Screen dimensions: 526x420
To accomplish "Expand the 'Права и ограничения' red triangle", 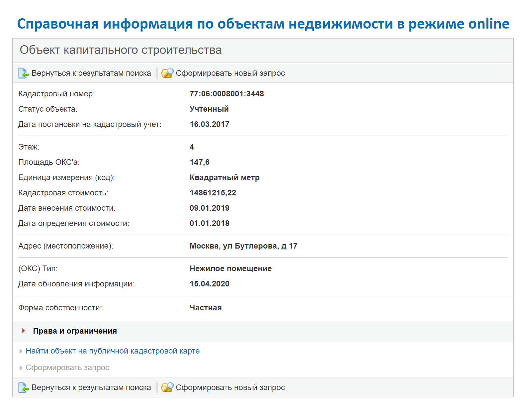I will pyautogui.click(x=24, y=331).
